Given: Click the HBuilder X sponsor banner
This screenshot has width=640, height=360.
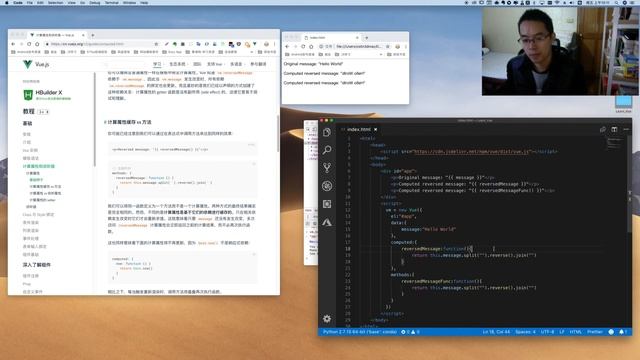Looking at the screenshot, I should [47, 95].
